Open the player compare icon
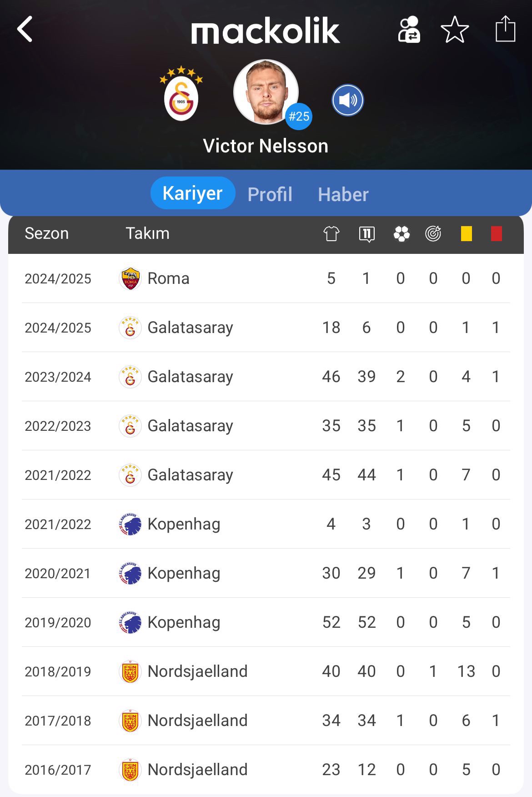This screenshot has width=532, height=797. pos(409,30)
